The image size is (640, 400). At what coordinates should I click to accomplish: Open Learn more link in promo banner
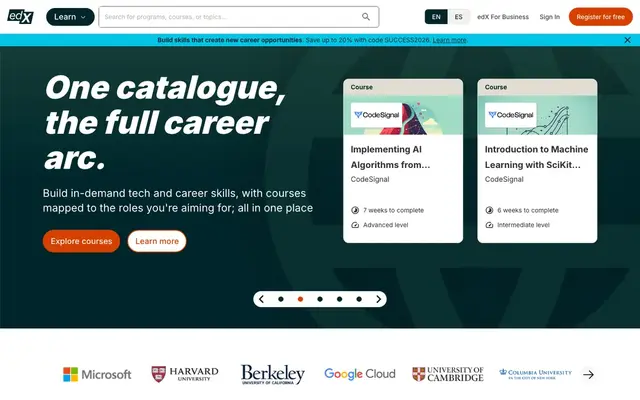[449, 40]
